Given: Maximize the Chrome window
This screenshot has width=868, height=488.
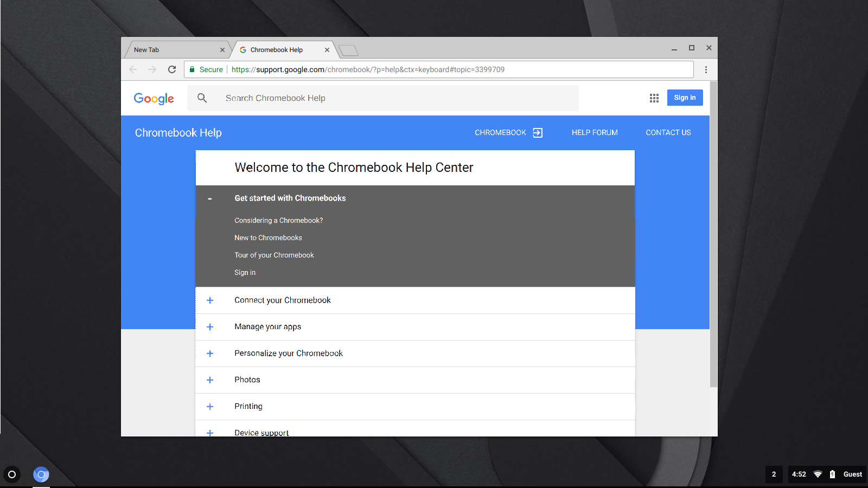Looking at the screenshot, I should [x=692, y=48].
